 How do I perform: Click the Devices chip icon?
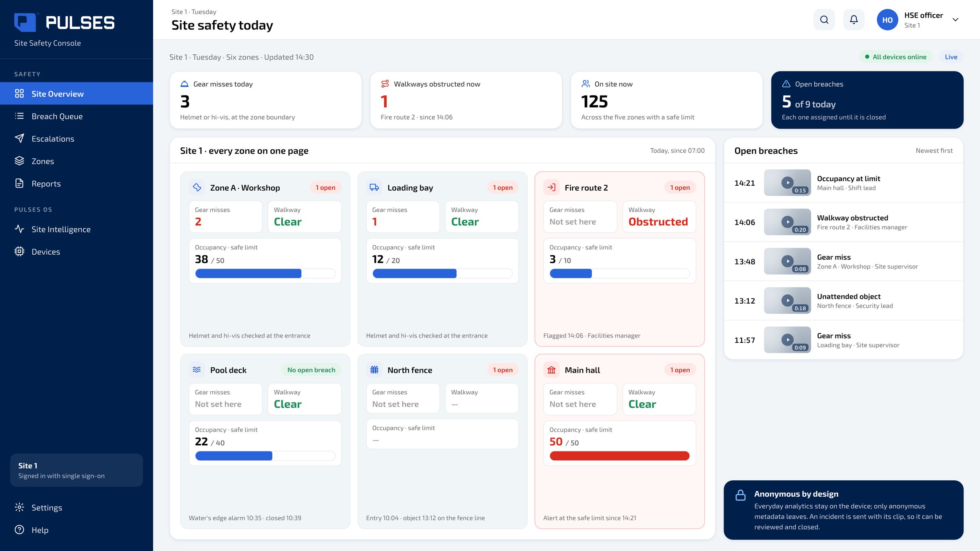[19, 251]
